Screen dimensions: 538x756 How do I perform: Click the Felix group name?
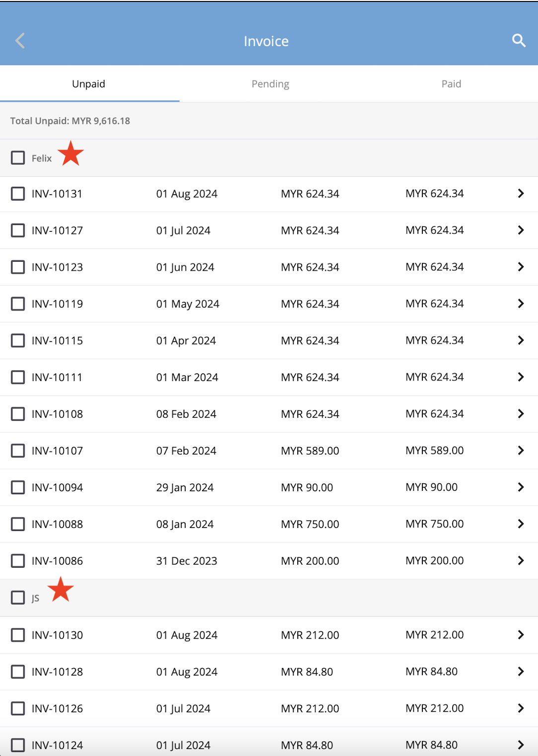coord(42,158)
